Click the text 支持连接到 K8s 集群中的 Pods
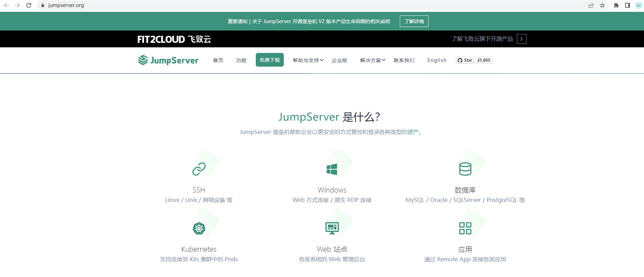 coord(199,259)
